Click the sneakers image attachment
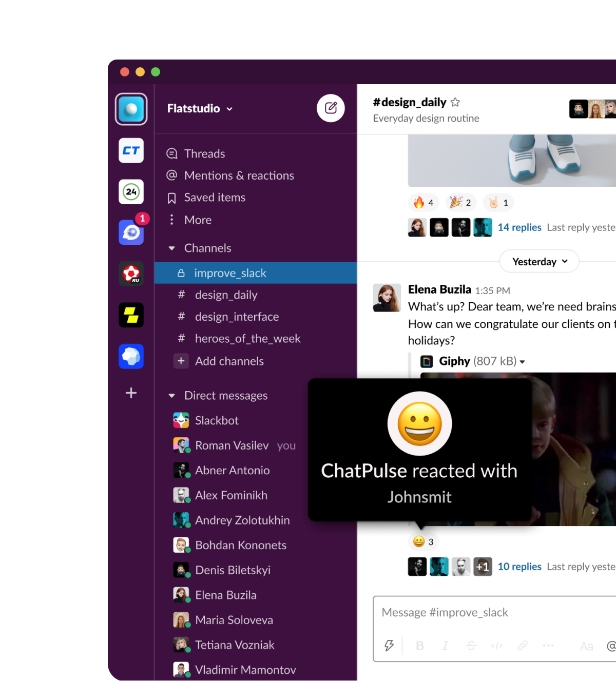 pos(512,161)
